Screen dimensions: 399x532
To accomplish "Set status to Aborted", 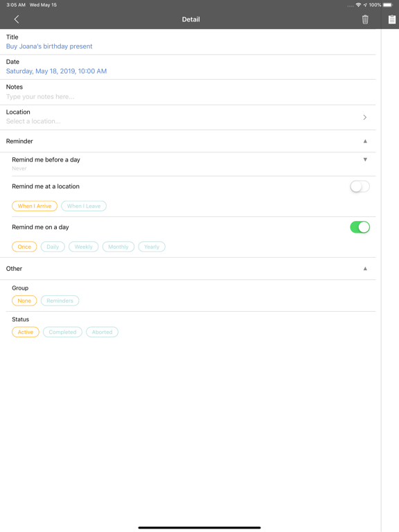I will [x=102, y=332].
